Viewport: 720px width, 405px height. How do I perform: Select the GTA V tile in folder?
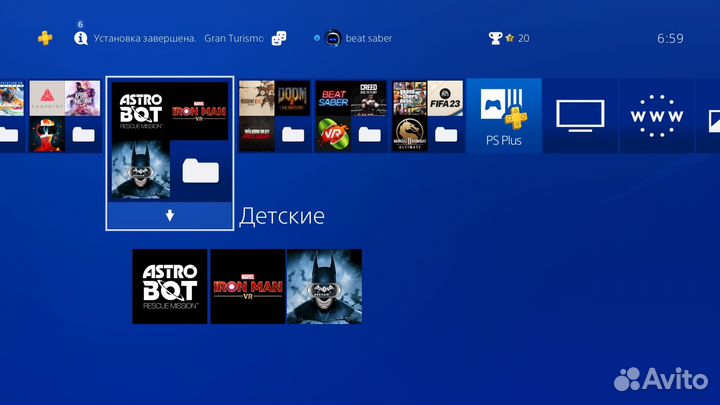coord(410,98)
